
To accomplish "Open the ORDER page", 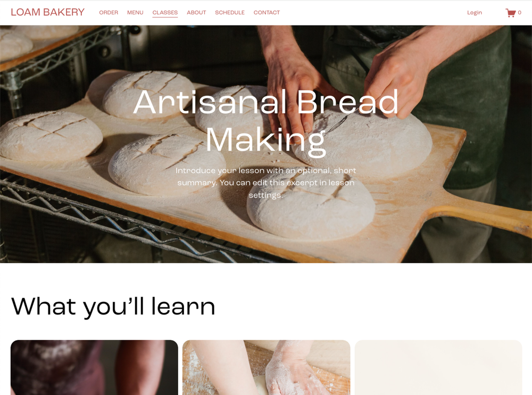I will click(109, 13).
